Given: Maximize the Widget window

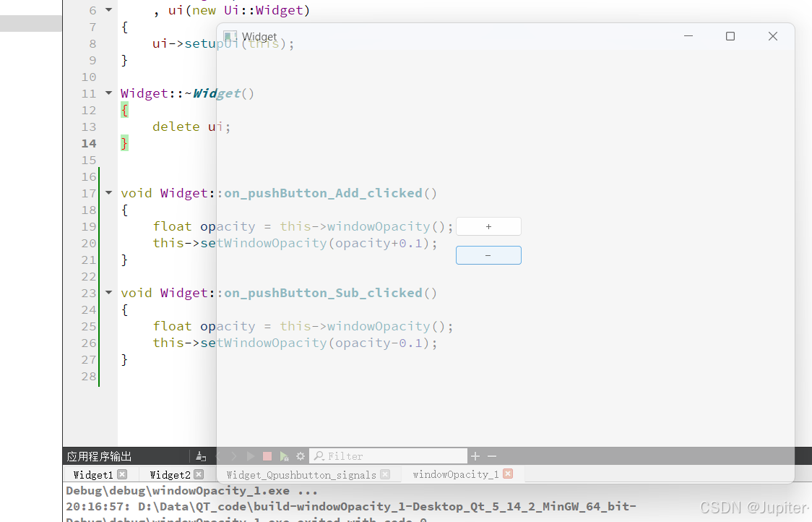Looking at the screenshot, I should 730,36.
